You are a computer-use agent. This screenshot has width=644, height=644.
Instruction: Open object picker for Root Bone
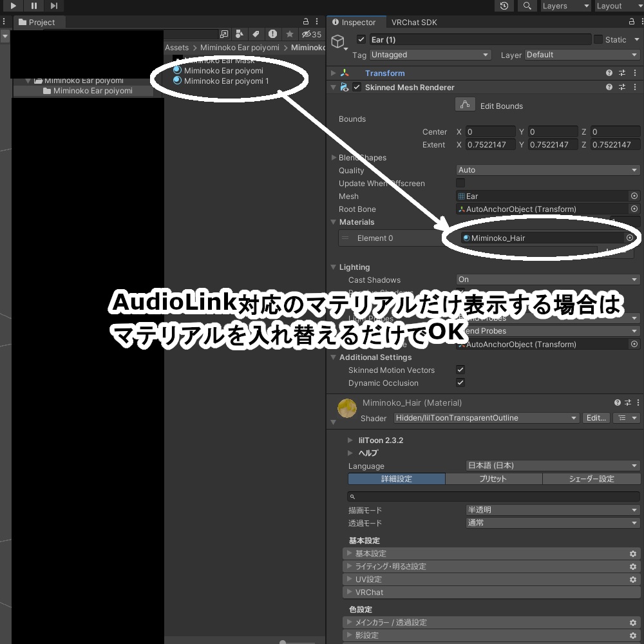click(634, 209)
